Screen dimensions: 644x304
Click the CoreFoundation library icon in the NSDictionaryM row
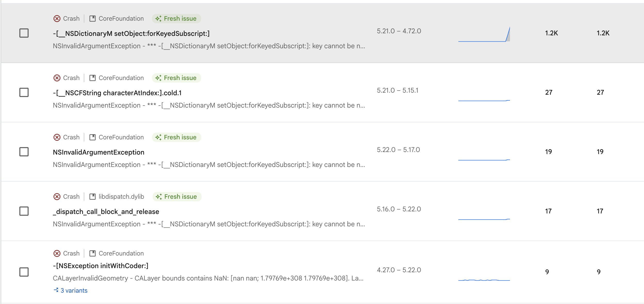click(93, 19)
